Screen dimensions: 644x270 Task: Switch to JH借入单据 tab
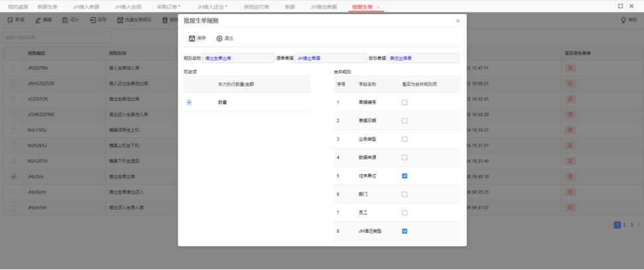click(x=86, y=7)
